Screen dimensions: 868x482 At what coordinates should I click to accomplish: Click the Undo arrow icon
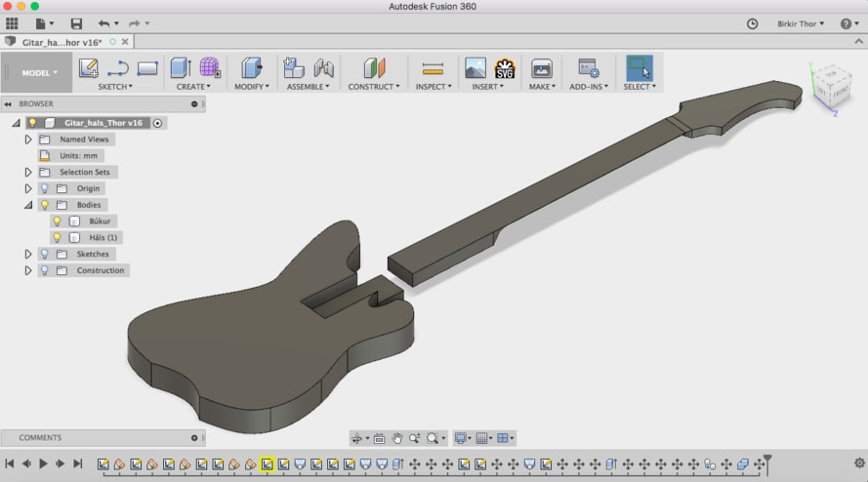(103, 23)
